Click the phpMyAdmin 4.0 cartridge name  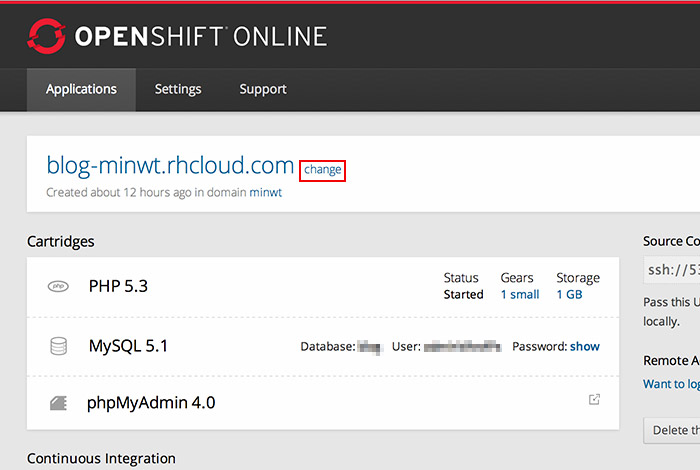(x=151, y=403)
